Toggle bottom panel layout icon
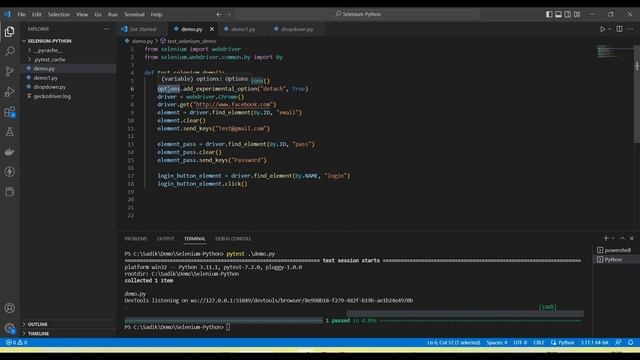This screenshot has width=640, height=360. [558, 14]
